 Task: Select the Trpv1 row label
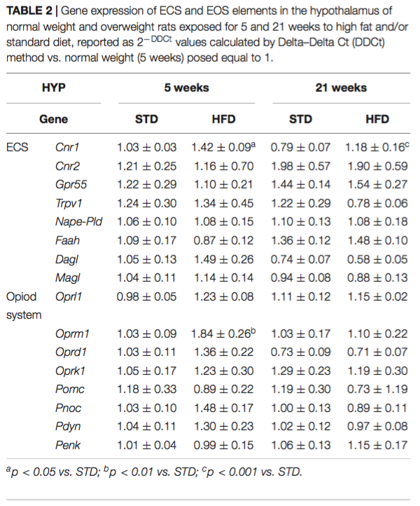click(69, 203)
